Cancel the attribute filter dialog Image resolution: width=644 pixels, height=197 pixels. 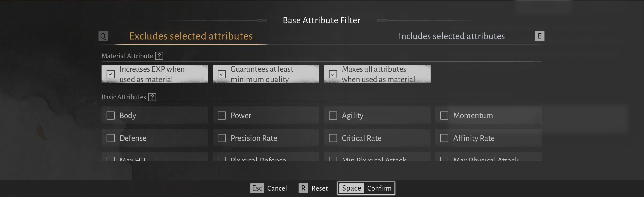(269, 188)
